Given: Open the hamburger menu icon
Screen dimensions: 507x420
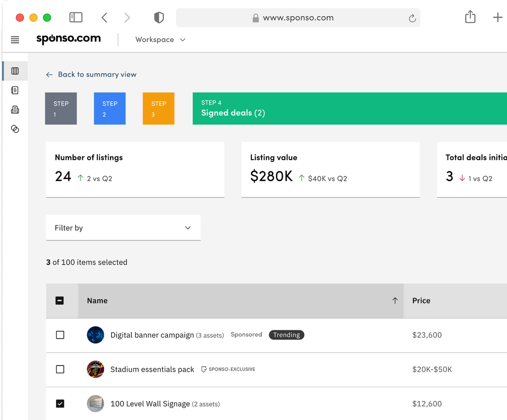Looking at the screenshot, I should pos(15,40).
